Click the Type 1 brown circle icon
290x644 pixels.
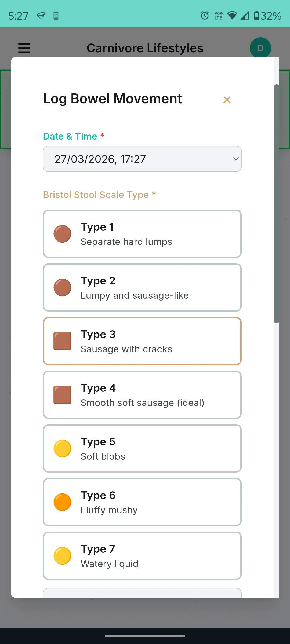[x=62, y=234]
